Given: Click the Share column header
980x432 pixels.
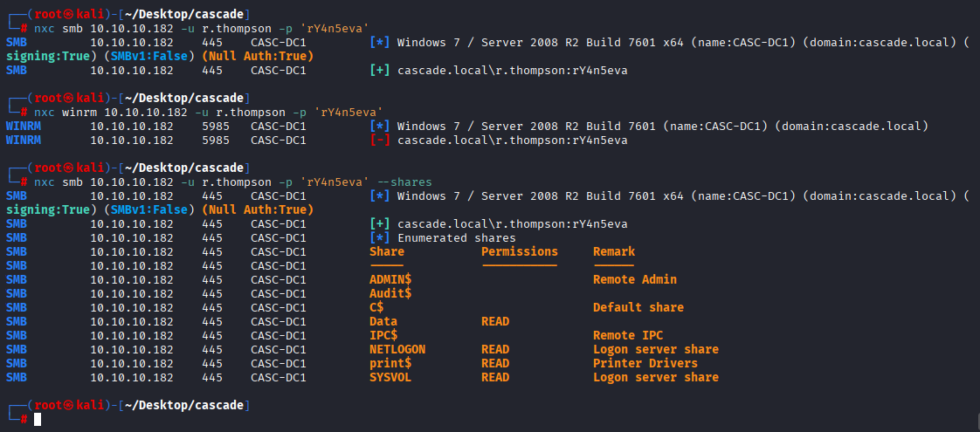Looking at the screenshot, I should coord(386,251).
